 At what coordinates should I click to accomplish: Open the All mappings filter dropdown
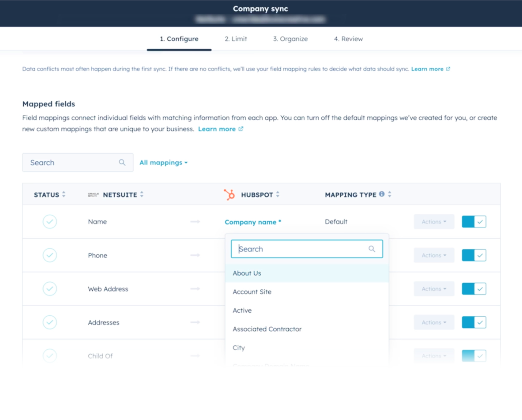tap(163, 163)
